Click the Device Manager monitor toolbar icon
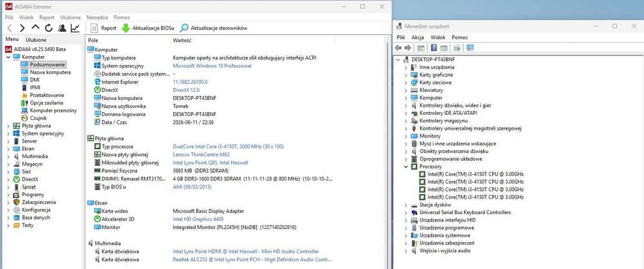The width and height of the screenshot is (644, 269). [x=470, y=48]
